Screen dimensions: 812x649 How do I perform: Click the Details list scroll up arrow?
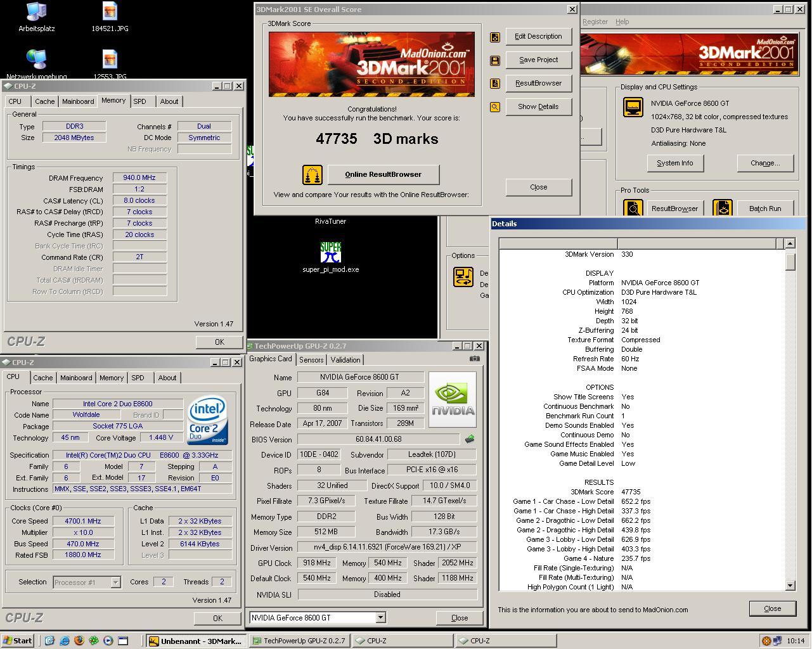[790, 243]
